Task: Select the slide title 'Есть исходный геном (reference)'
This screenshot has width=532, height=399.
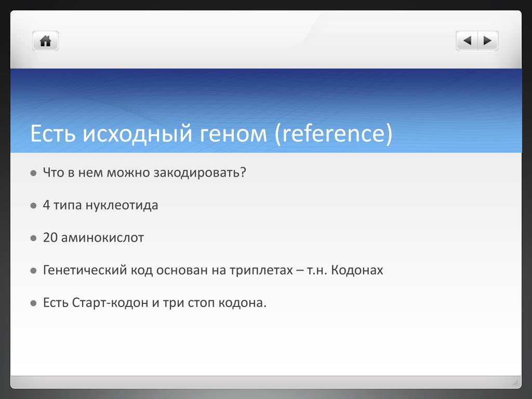Action: click(211, 133)
